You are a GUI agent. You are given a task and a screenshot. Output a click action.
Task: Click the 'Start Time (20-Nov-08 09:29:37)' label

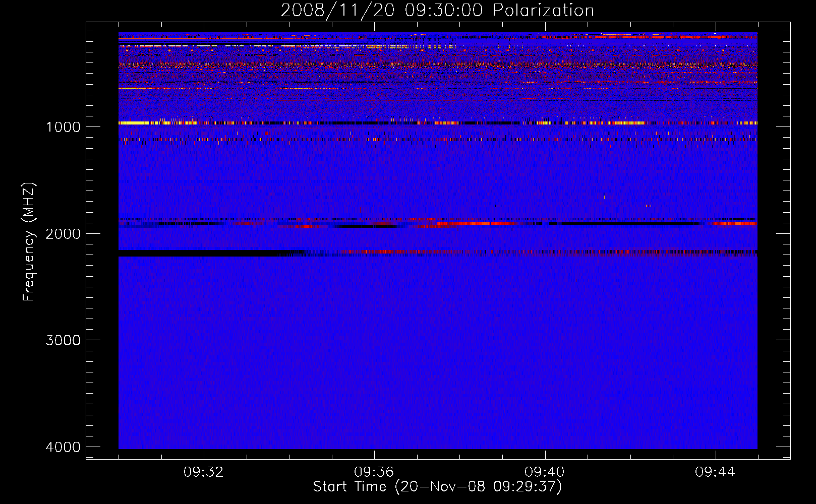[x=437, y=487]
